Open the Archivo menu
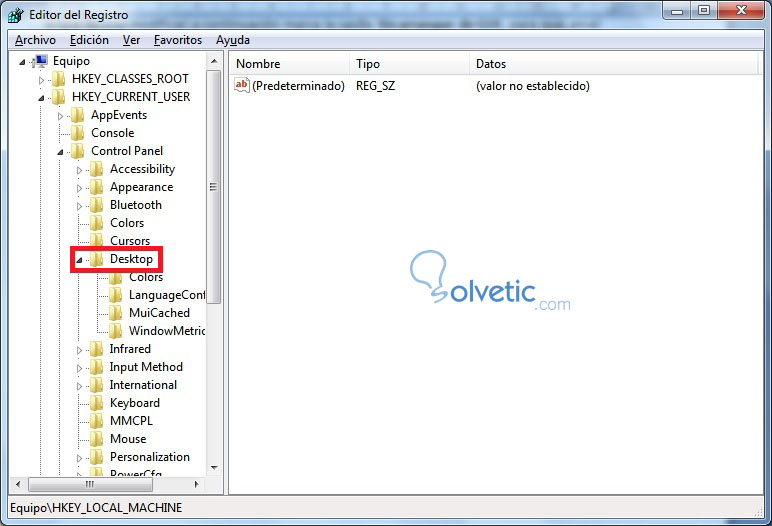The width and height of the screenshot is (772, 526). click(x=35, y=40)
